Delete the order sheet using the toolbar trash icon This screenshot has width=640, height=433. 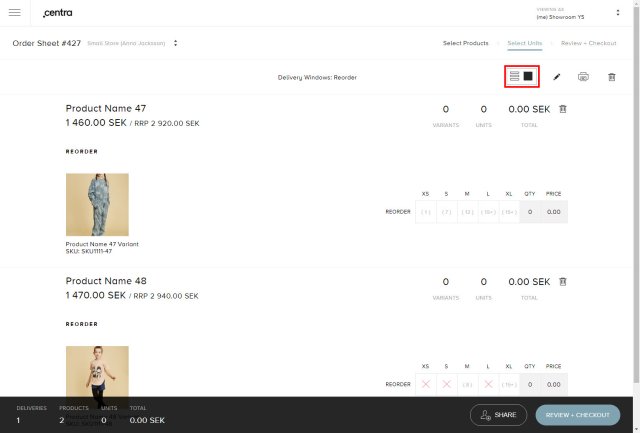pyautogui.click(x=611, y=76)
